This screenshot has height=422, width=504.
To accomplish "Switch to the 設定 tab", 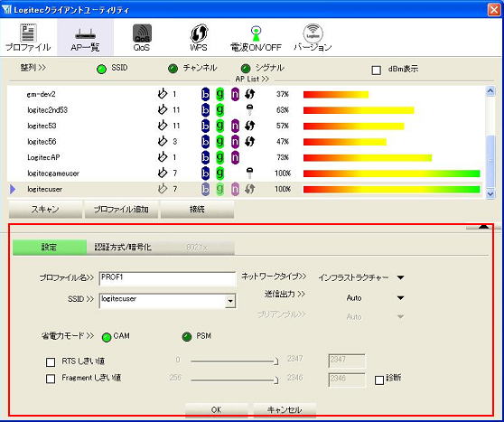I will pyautogui.click(x=50, y=247).
